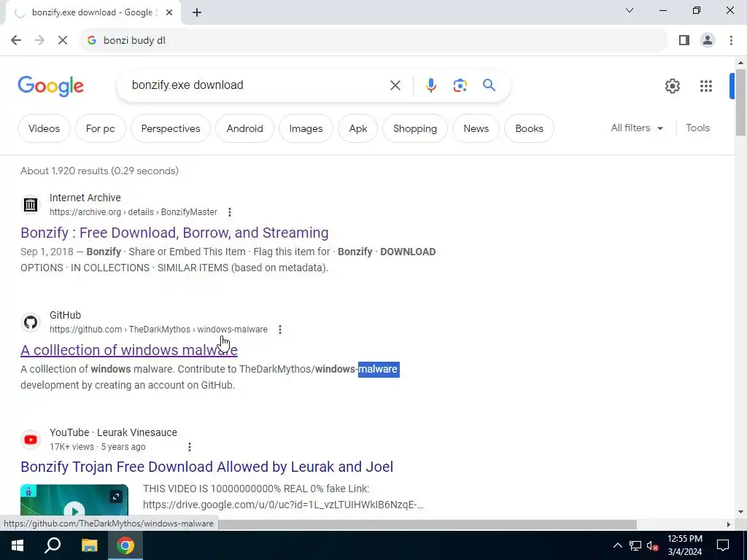
Task: Open the search Tools option
Action: 697,128
